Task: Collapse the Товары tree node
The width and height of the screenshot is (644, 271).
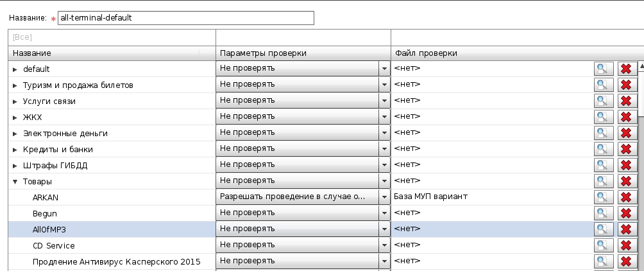Action: [x=15, y=182]
